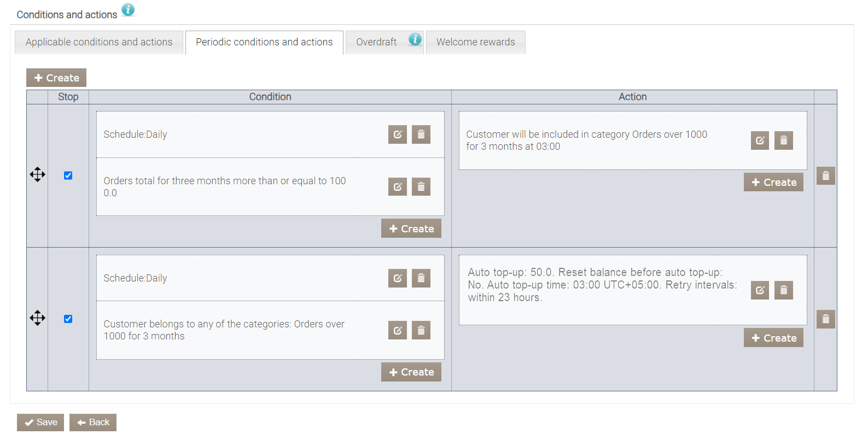Delete the Auto top-up action
Screen dimensions: 868x440
pyautogui.click(x=783, y=290)
